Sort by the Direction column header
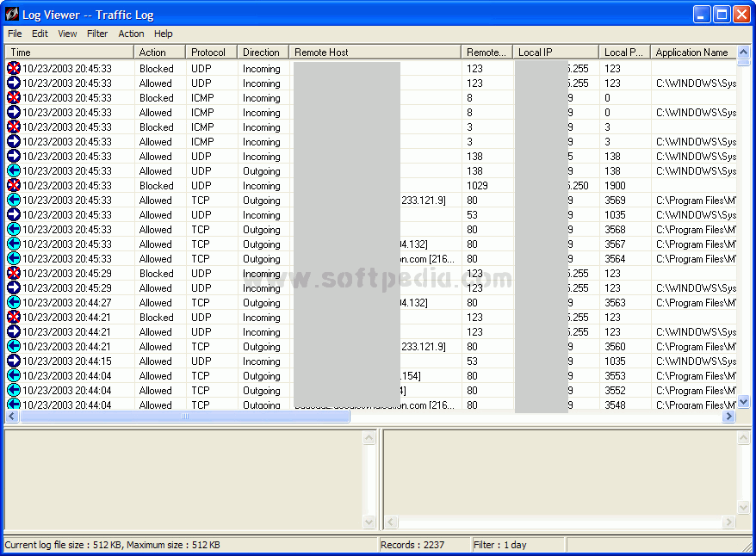Viewport: 756px width, 556px height. [x=263, y=52]
